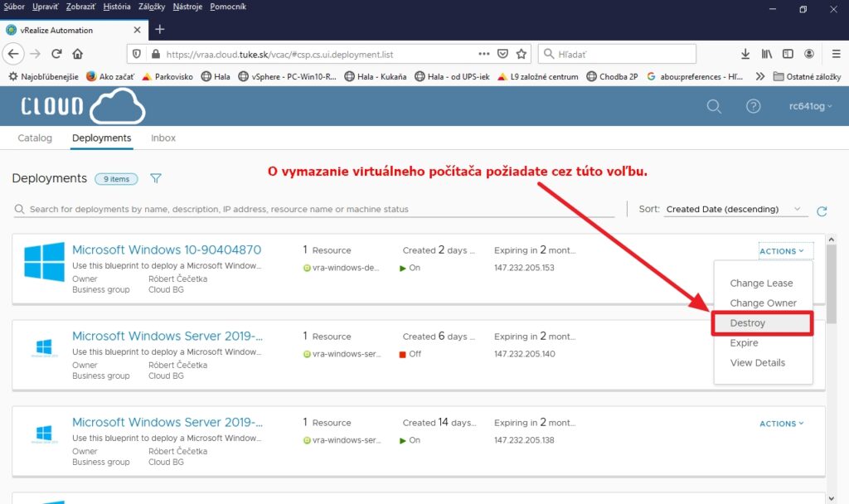Select Expire in the Actions menu
This screenshot has width=849, height=504.
pyautogui.click(x=744, y=342)
